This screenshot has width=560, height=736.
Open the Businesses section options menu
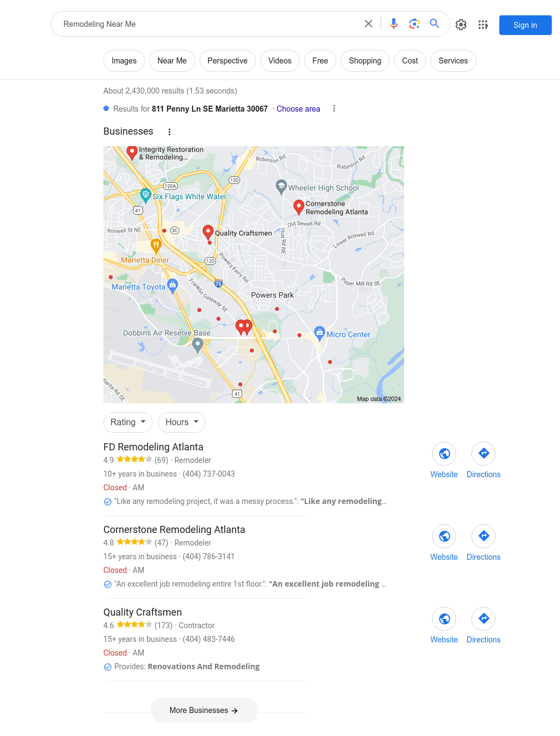[x=170, y=132]
